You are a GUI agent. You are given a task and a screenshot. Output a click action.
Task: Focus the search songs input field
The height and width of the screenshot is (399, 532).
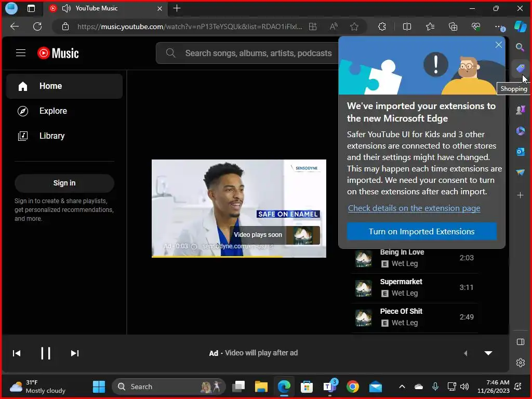click(x=258, y=54)
